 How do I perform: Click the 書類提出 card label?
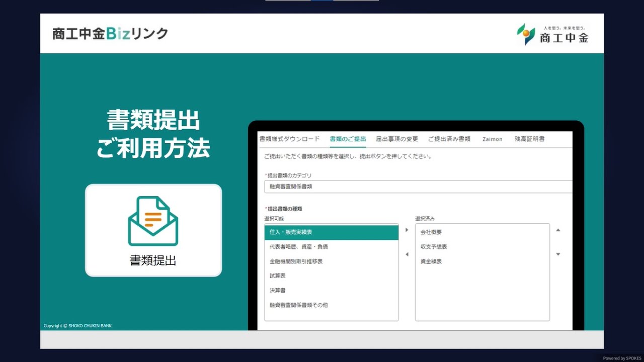153,260
